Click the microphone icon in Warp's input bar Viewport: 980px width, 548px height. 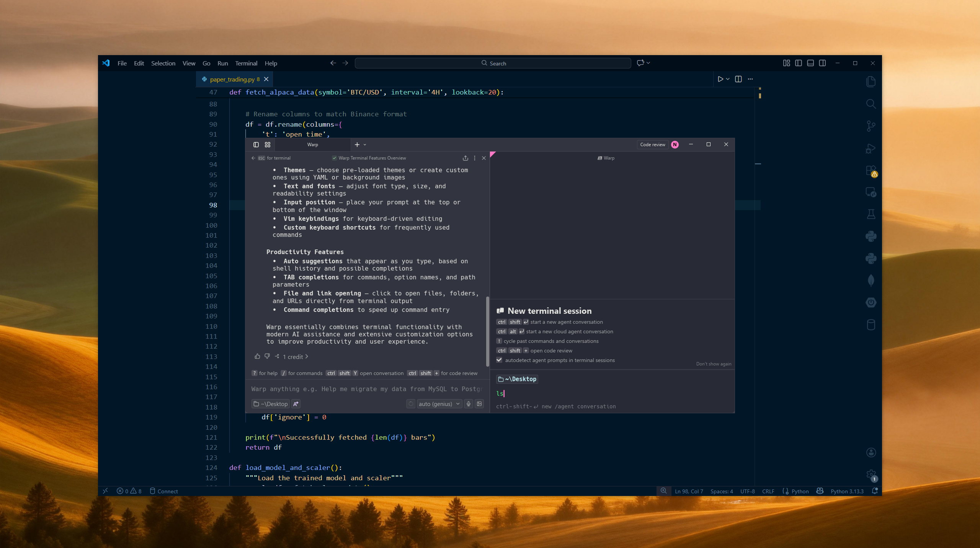(468, 404)
